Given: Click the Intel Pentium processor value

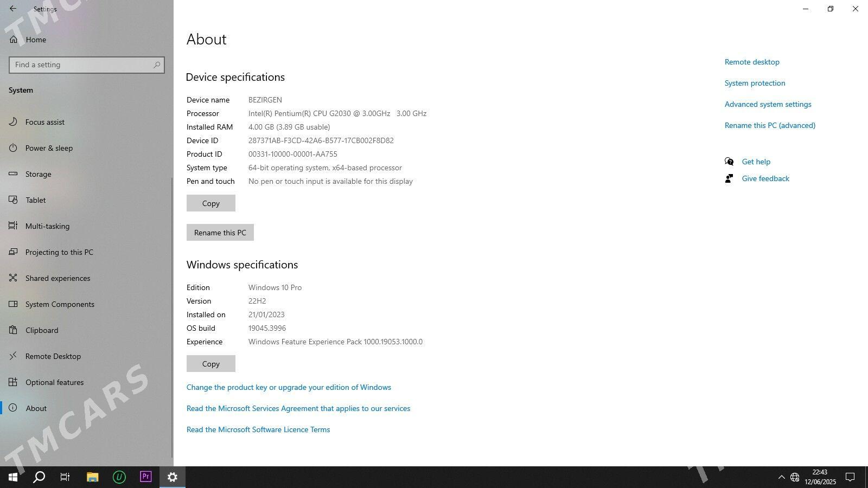Looking at the screenshot, I should [337, 113].
